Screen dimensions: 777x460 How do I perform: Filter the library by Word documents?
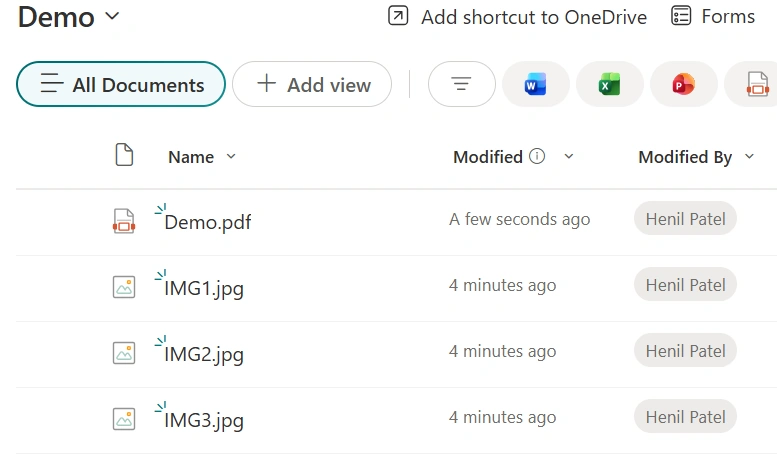point(536,84)
